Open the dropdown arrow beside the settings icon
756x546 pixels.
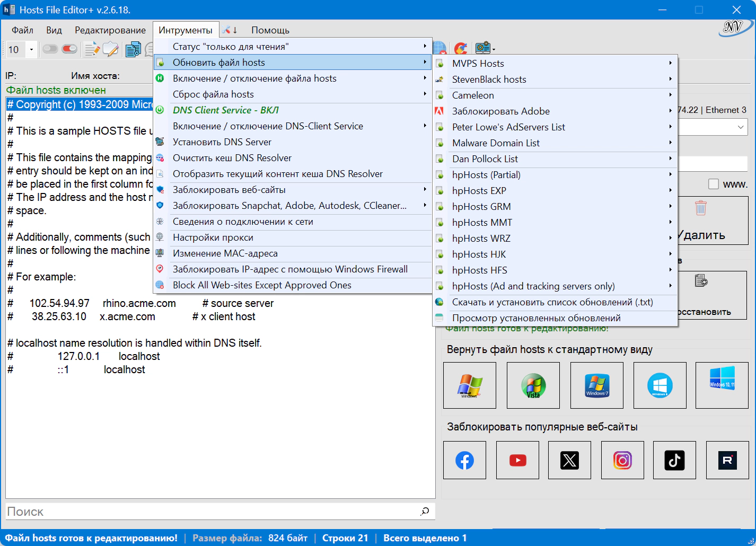[494, 49]
